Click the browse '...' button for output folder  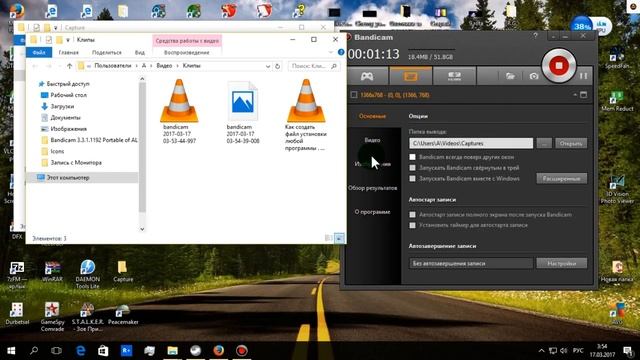pos(544,143)
